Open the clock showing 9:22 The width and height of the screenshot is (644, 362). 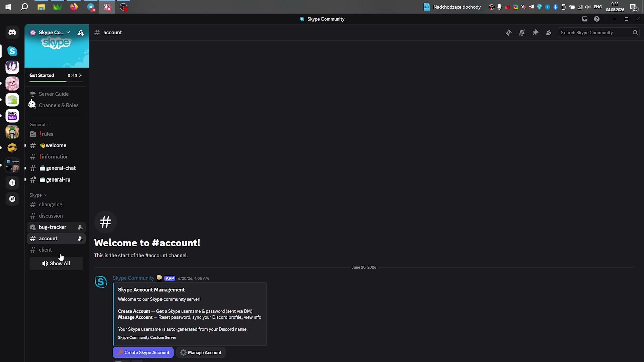coord(615,7)
